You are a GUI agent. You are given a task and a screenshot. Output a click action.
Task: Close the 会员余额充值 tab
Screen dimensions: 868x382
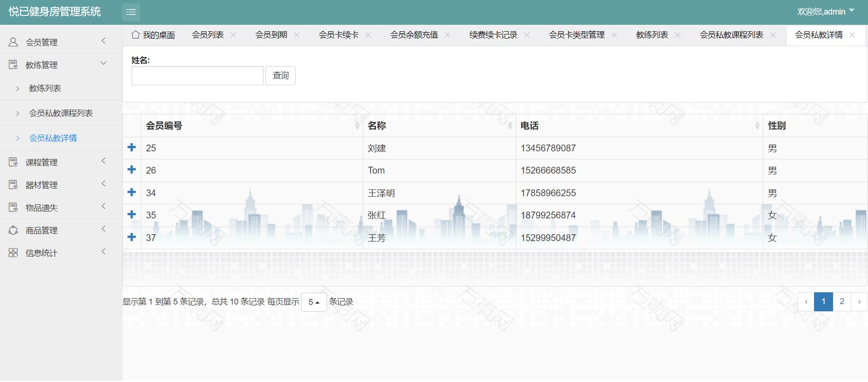tap(448, 35)
